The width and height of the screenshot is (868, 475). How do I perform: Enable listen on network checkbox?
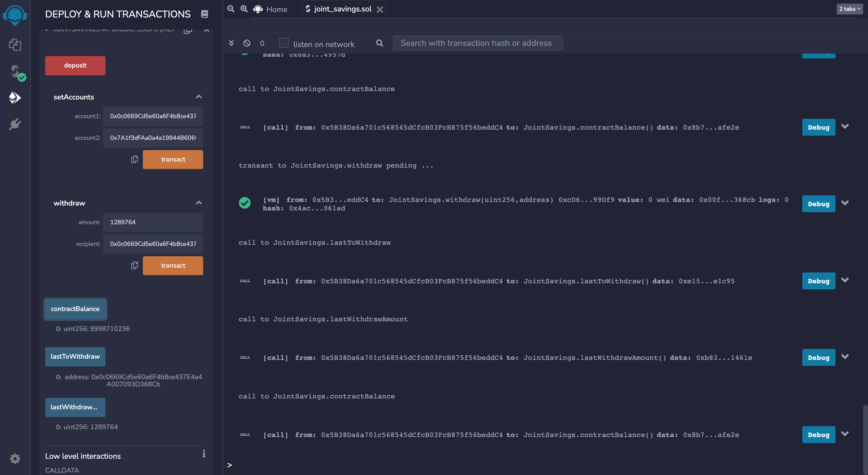[x=284, y=43]
